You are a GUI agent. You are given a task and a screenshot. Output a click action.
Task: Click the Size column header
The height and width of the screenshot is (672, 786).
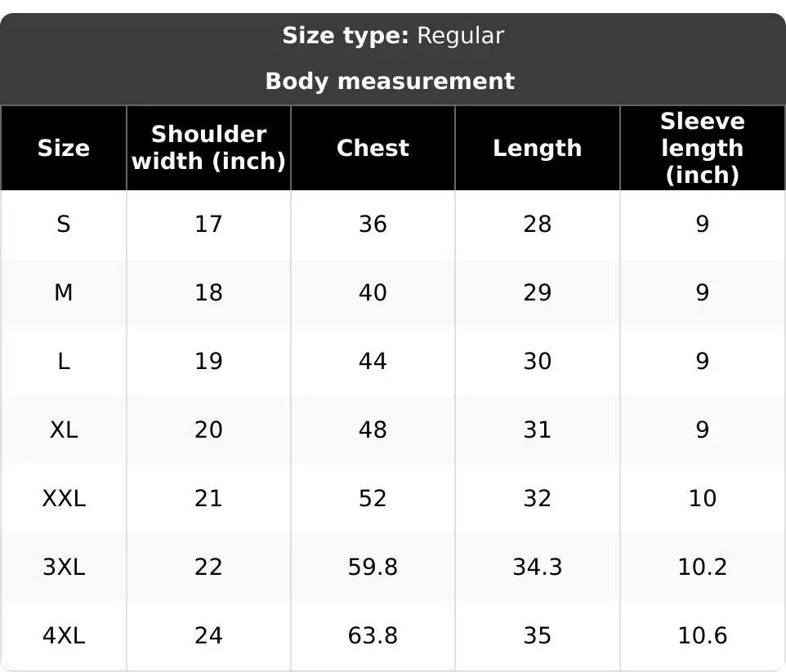64,149
